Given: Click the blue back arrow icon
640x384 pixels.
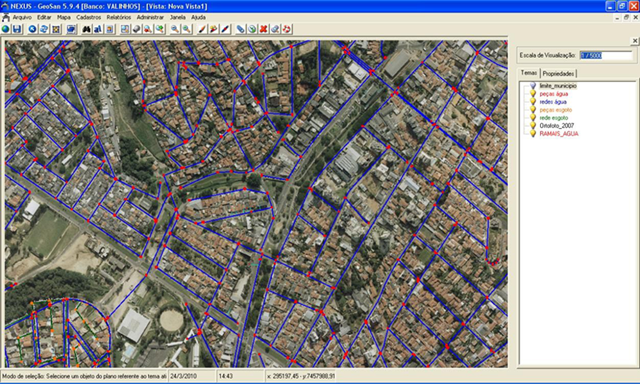Looking at the screenshot, I should pyautogui.click(x=32, y=29).
